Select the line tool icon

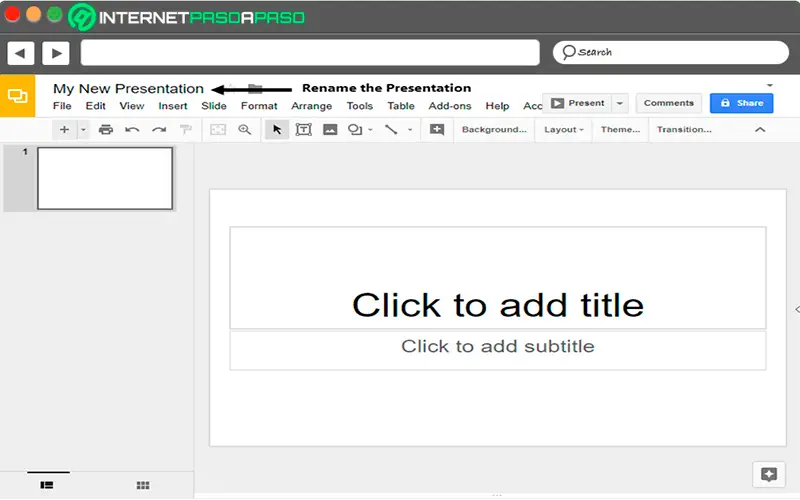click(x=391, y=130)
